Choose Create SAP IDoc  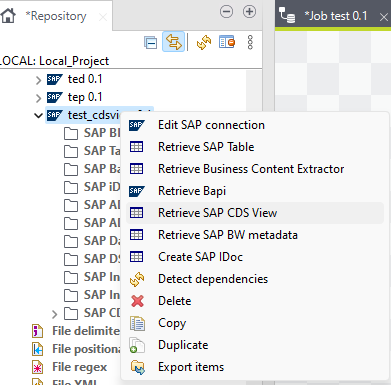click(255, 257)
